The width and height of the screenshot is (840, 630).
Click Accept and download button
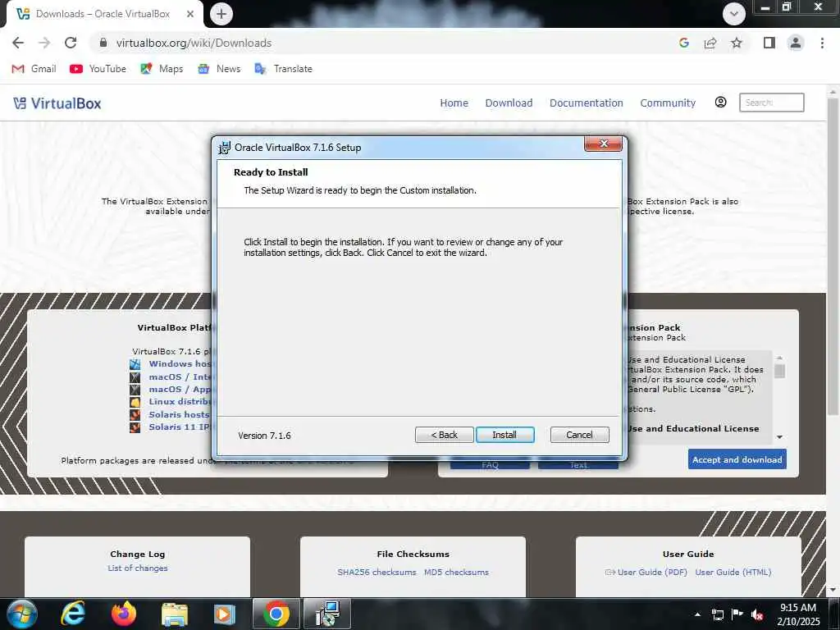(737, 459)
